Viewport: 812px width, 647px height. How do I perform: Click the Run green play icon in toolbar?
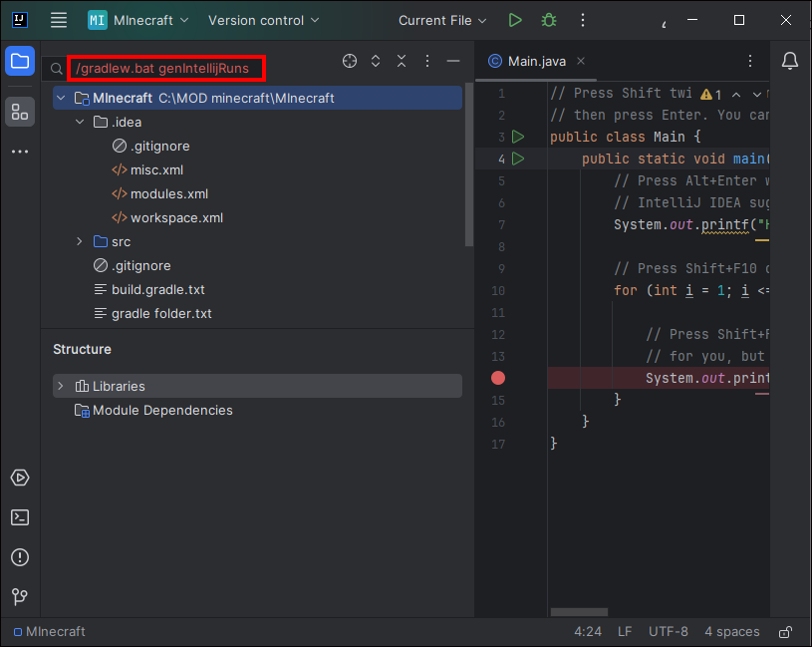(x=514, y=20)
